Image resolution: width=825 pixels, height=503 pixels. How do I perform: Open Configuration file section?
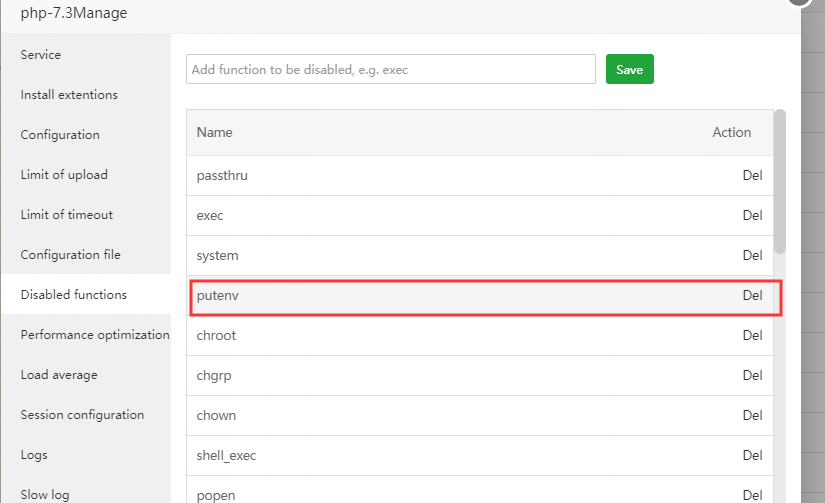[70, 255]
